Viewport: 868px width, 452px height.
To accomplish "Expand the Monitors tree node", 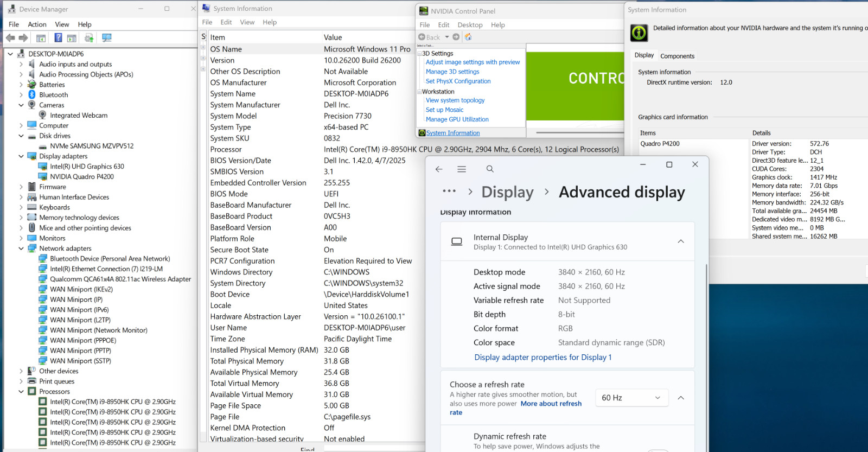I will pyautogui.click(x=21, y=238).
